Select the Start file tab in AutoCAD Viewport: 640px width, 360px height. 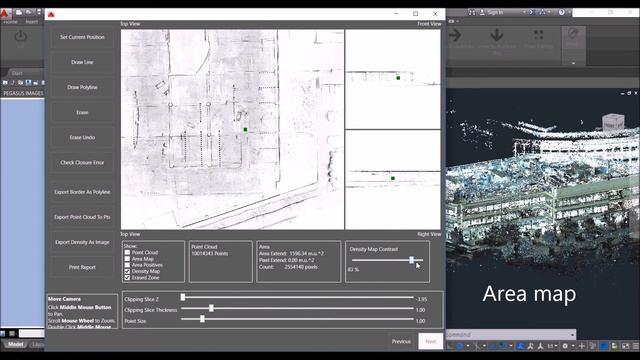click(x=17, y=73)
